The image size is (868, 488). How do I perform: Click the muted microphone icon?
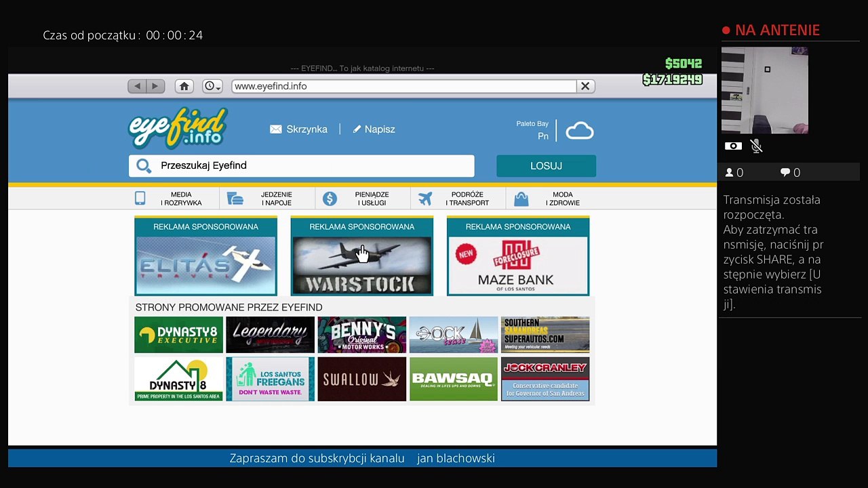[x=757, y=146]
